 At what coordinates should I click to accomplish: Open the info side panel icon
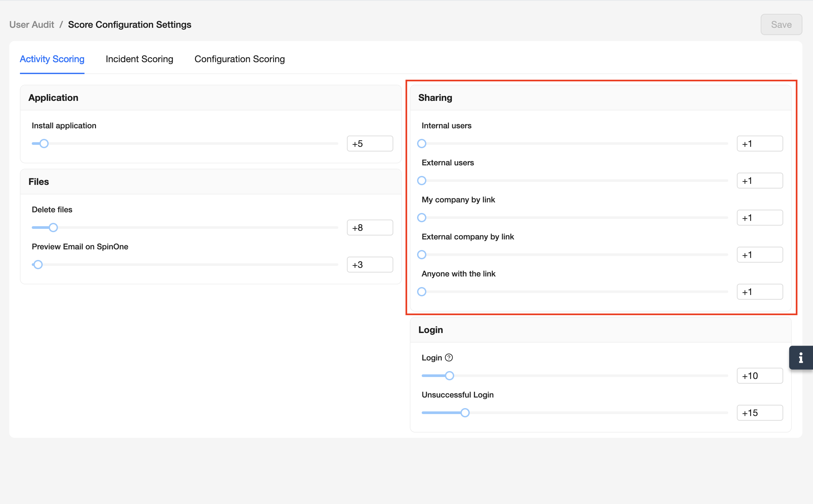coord(800,358)
